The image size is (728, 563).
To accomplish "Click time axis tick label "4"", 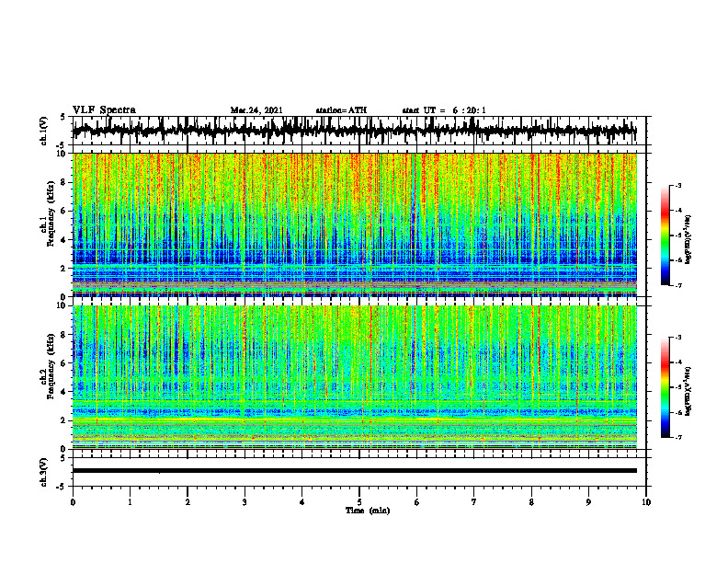I will [x=302, y=502].
